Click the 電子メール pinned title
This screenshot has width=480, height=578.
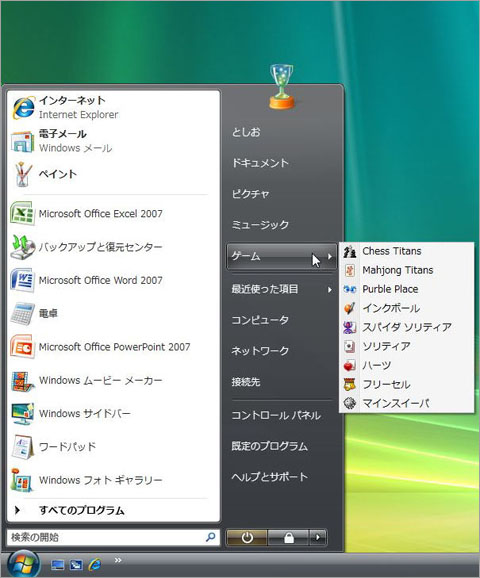point(63,134)
